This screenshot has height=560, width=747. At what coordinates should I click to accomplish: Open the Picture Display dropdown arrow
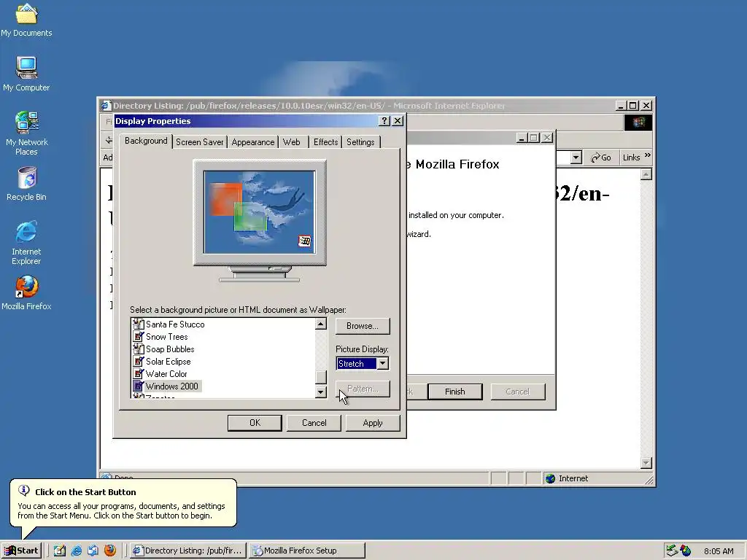(x=382, y=364)
